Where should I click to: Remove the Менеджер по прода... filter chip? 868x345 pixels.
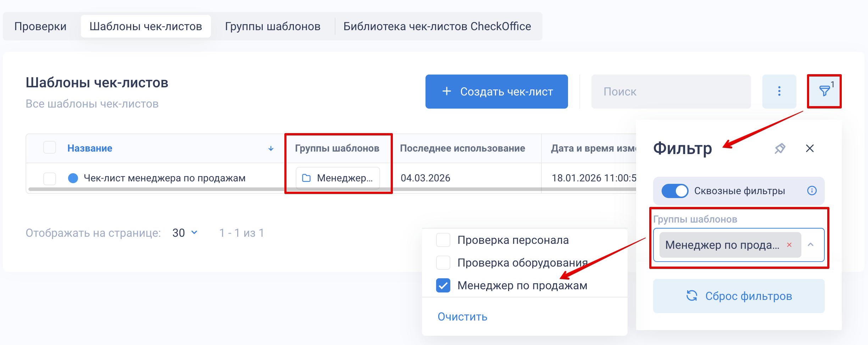789,245
